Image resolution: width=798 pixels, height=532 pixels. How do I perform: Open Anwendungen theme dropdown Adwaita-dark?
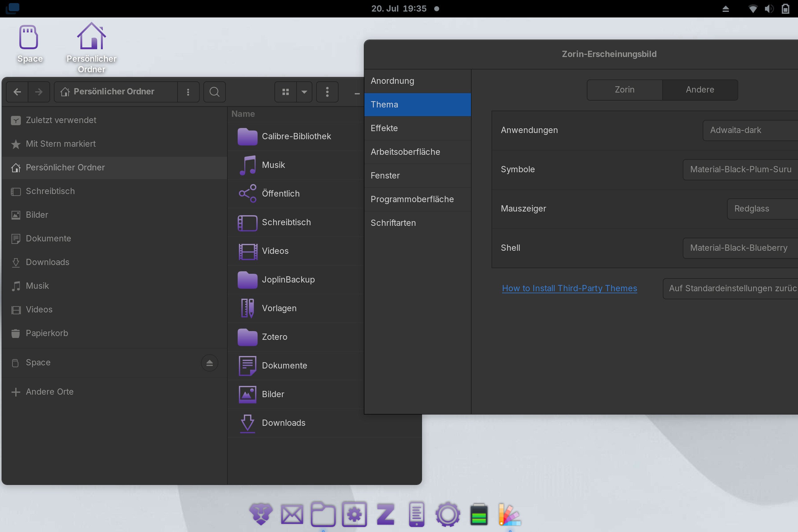tap(750, 130)
